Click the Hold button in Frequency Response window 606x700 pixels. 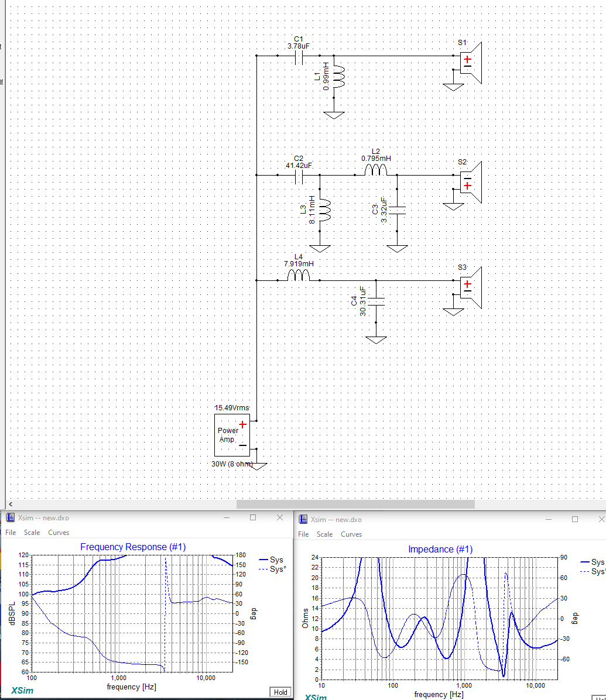(x=280, y=692)
